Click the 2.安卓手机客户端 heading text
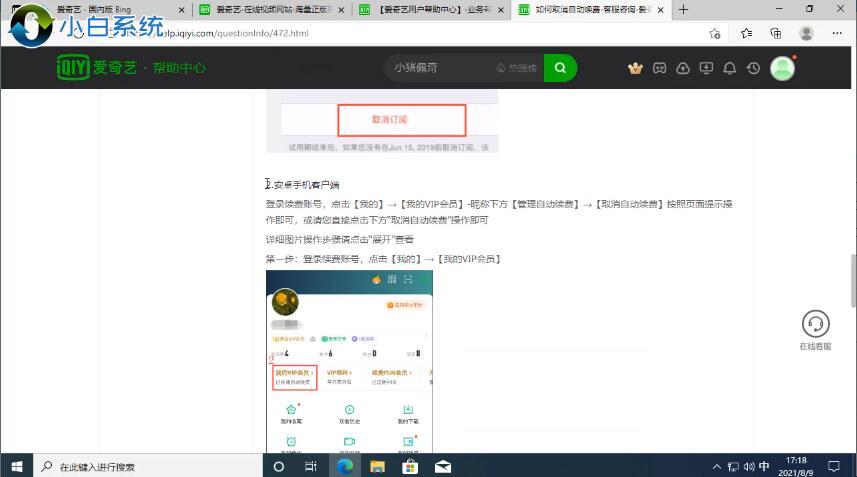The width and height of the screenshot is (857, 477). coord(302,185)
